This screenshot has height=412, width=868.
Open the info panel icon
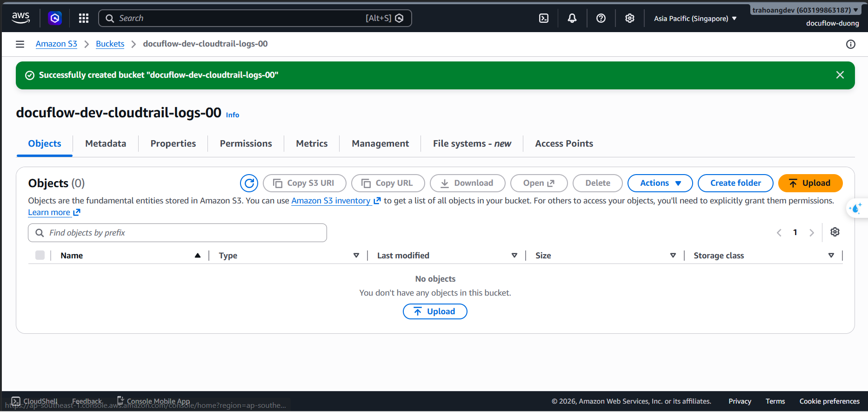tap(851, 44)
